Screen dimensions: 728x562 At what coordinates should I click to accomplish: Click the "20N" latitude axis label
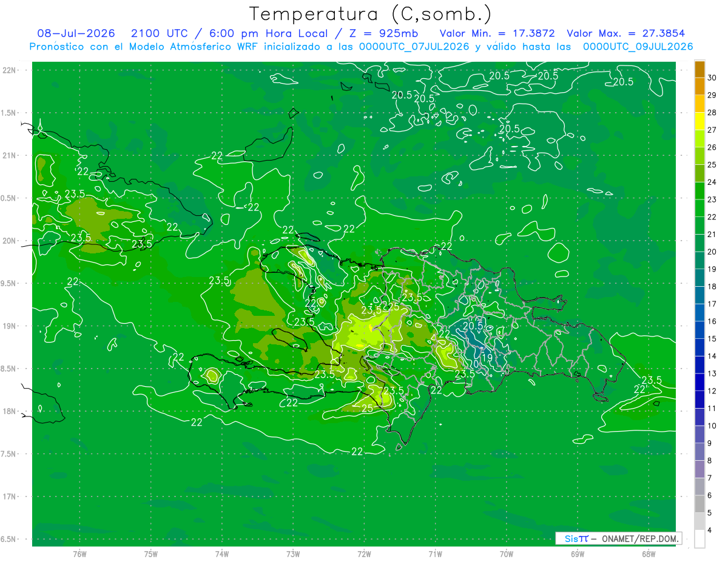(x=9, y=241)
